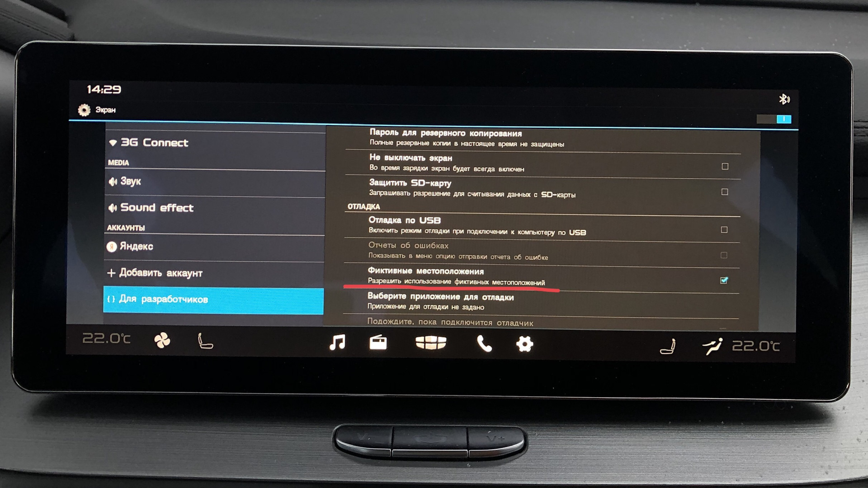868x488 pixels.
Task: Select the Добавить аккаунт menu item
Action: pos(172,273)
